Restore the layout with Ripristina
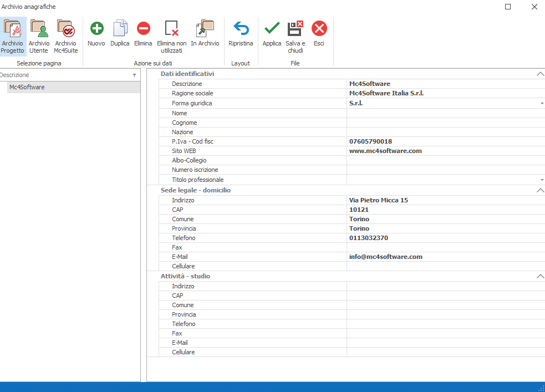This screenshot has height=392, width=545. [241, 33]
